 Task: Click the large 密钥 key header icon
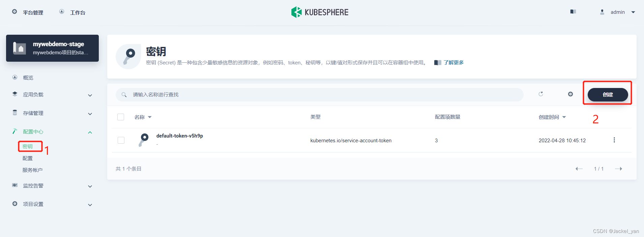pos(128,57)
